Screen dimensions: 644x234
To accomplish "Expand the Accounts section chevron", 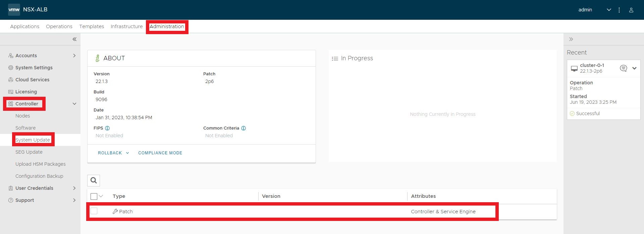I will pyautogui.click(x=74, y=56).
